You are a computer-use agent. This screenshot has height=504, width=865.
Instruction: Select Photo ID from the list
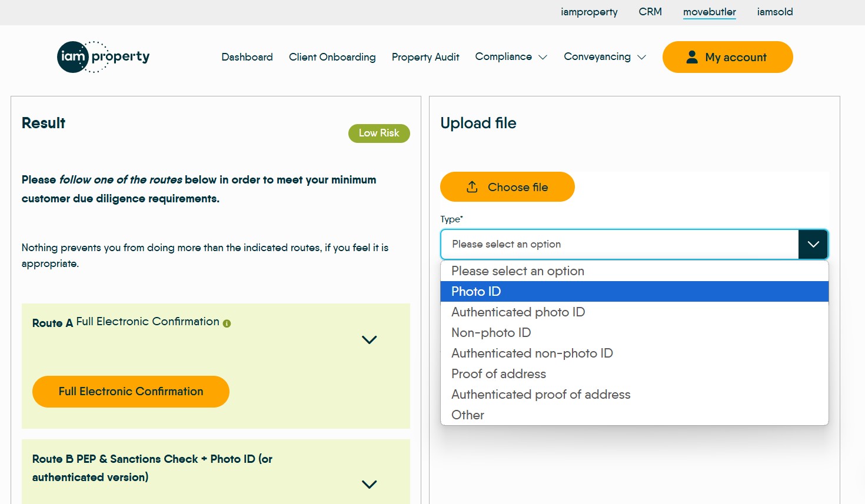point(476,292)
